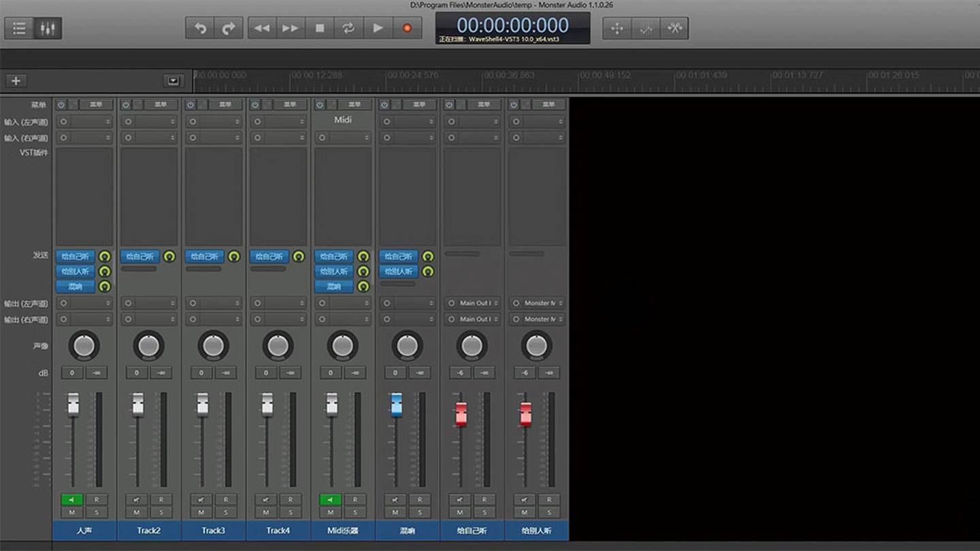The height and width of the screenshot is (551, 980).
Task: Click the pan knob of the 人声 channel
Action: 84,346
